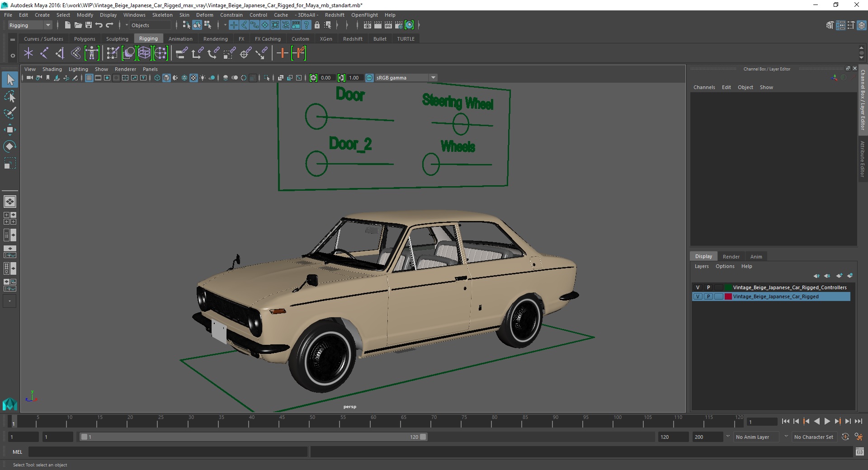The height and width of the screenshot is (470, 868).
Task: Click the Create Joints shelf icon
Action: pos(44,53)
